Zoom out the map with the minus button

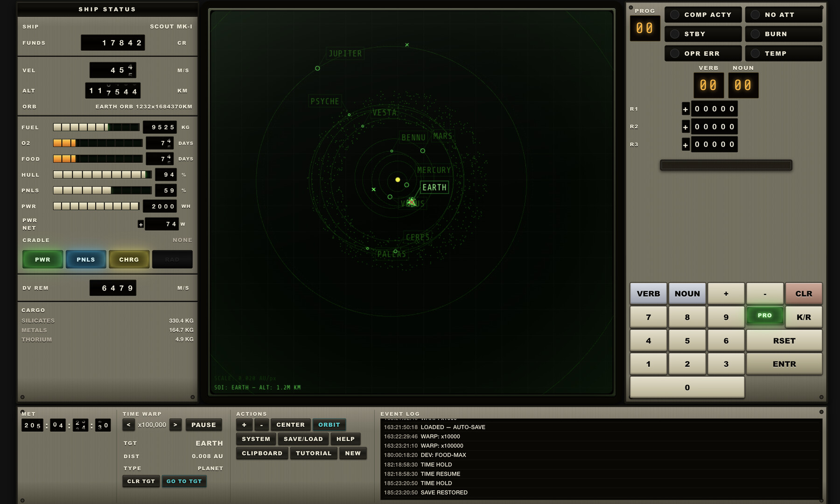pyautogui.click(x=261, y=425)
